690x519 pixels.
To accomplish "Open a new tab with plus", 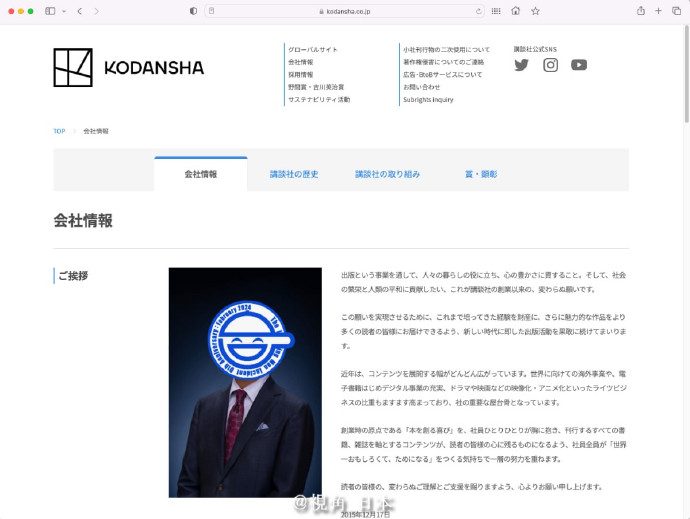I will (x=658, y=11).
